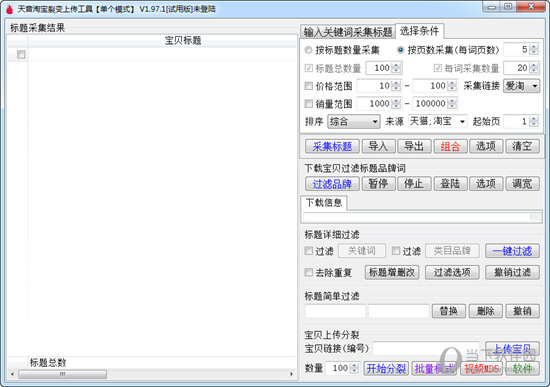Click 一键过滤 button

512,251
